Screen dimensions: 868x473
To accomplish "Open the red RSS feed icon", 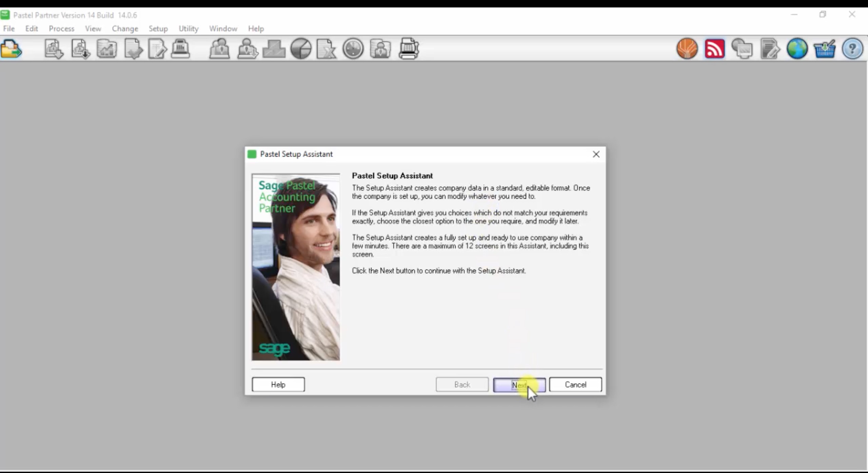I will click(x=714, y=49).
